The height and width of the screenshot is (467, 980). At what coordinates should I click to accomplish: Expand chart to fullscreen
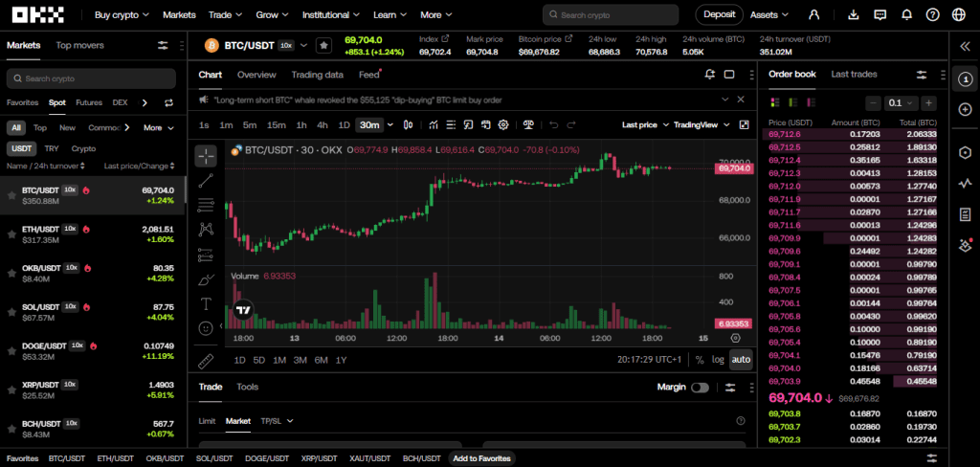[744, 125]
